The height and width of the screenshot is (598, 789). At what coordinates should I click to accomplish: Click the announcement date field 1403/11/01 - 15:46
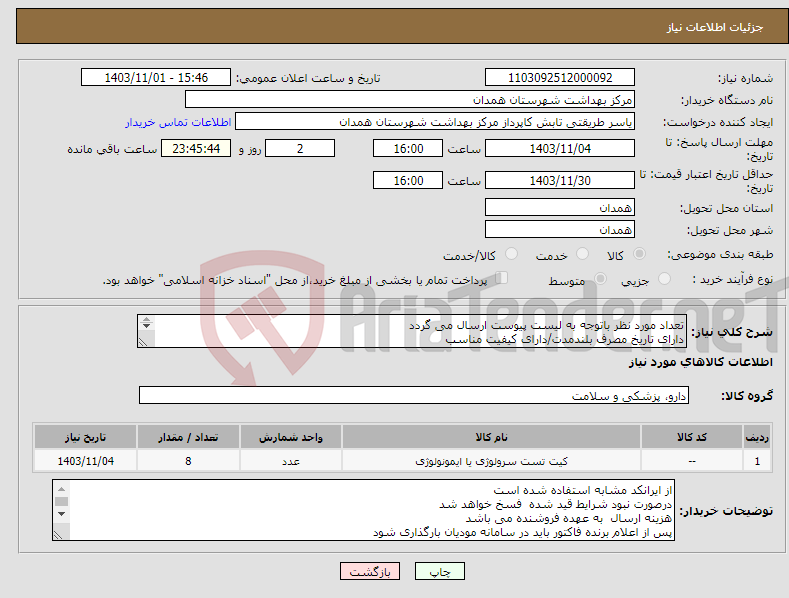(x=156, y=78)
